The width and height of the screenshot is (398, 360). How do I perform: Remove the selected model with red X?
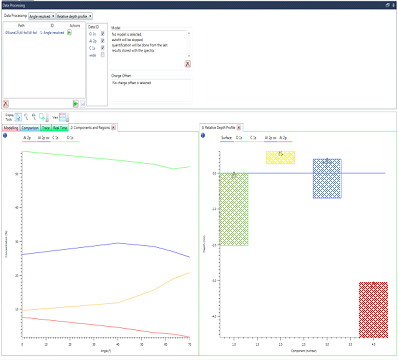[188, 64]
